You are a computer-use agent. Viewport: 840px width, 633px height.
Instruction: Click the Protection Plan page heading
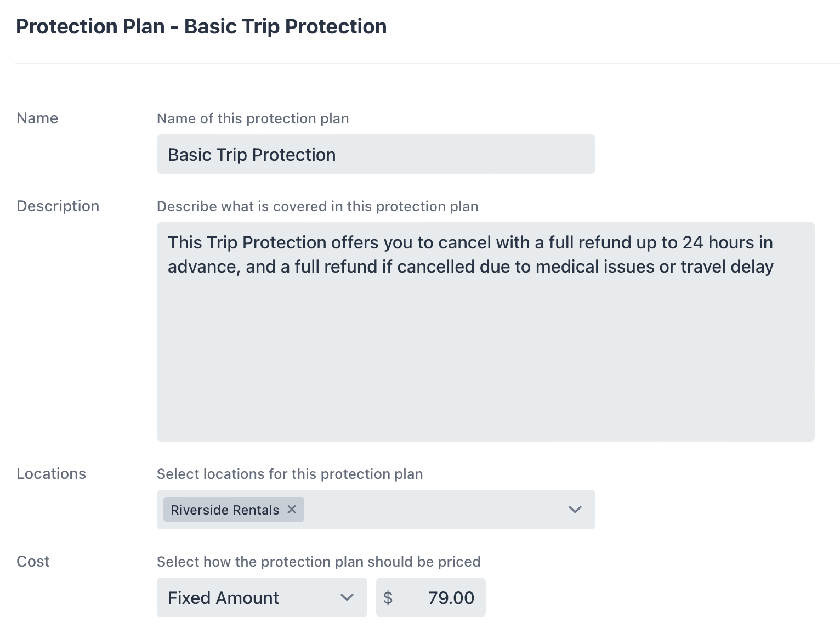[x=201, y=27]
